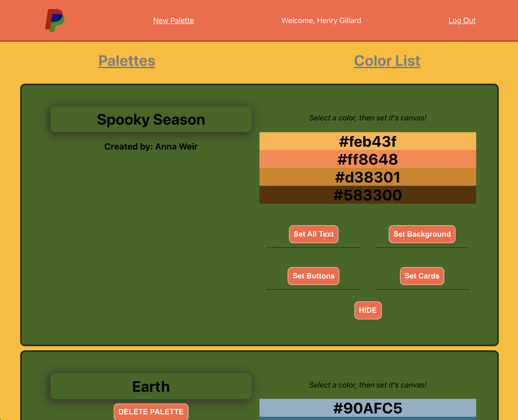Switch to the Color List tab
Screen dimensions: 518x420
click(x=387, y=61)
